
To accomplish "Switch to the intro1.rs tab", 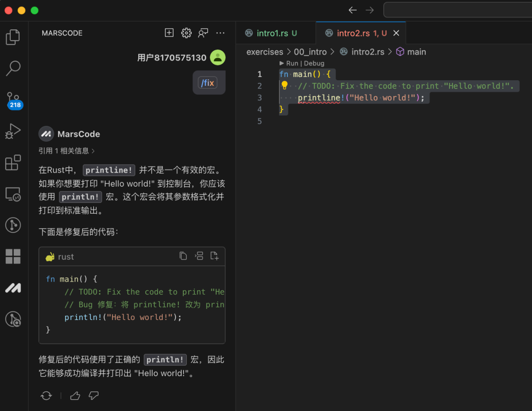I will pos(275,33).
